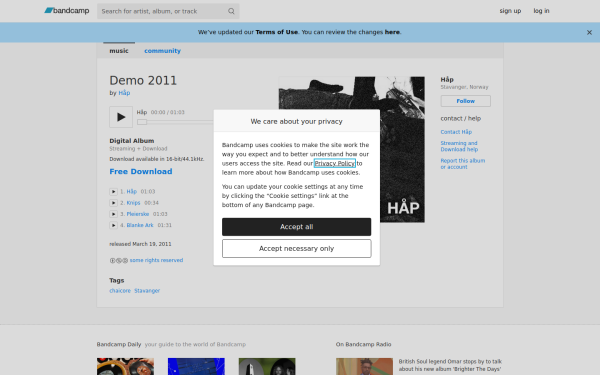
Task: Open the Contact Håp link
Action: click(x=456, y=132)
